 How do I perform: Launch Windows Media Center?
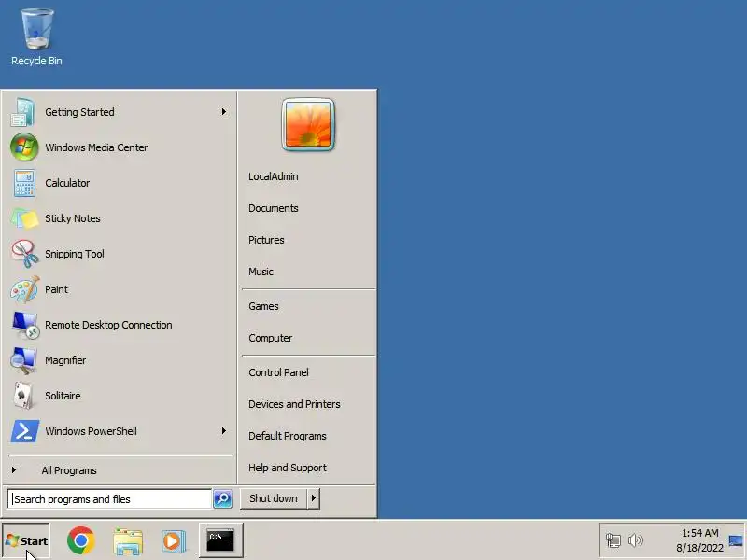point(120,147)
